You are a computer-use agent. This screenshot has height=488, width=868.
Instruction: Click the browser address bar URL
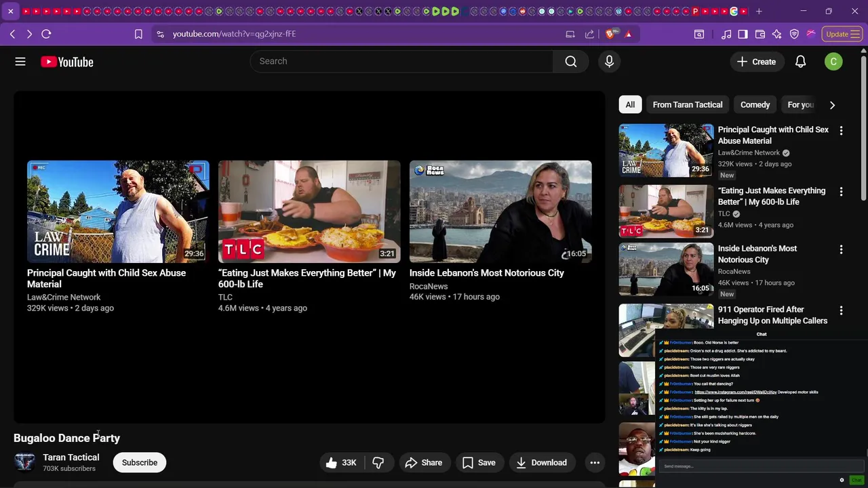[x=234, y=34]
